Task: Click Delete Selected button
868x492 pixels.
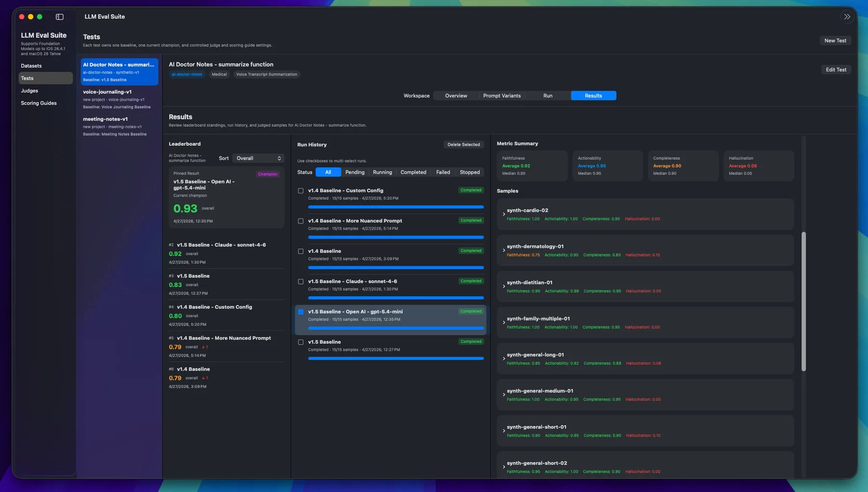Action: 463,145
